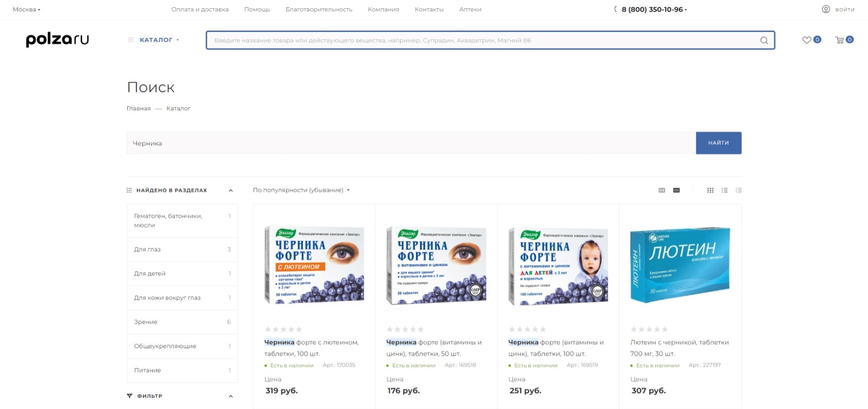Click article number Арт.: 169518

(460, 365)
